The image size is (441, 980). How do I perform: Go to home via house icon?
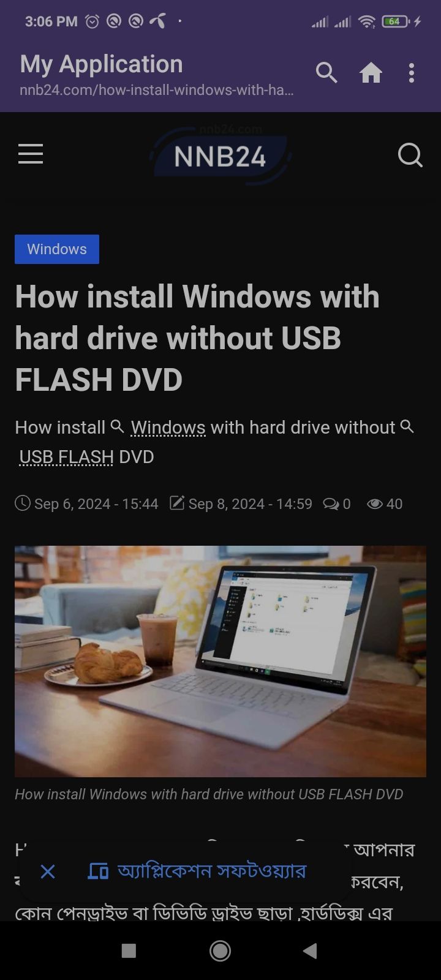pos(371,73)
